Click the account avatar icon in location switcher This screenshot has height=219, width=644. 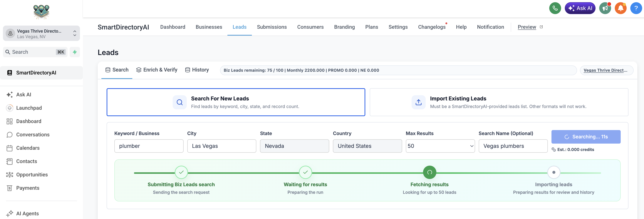click(x=10, y=33)
